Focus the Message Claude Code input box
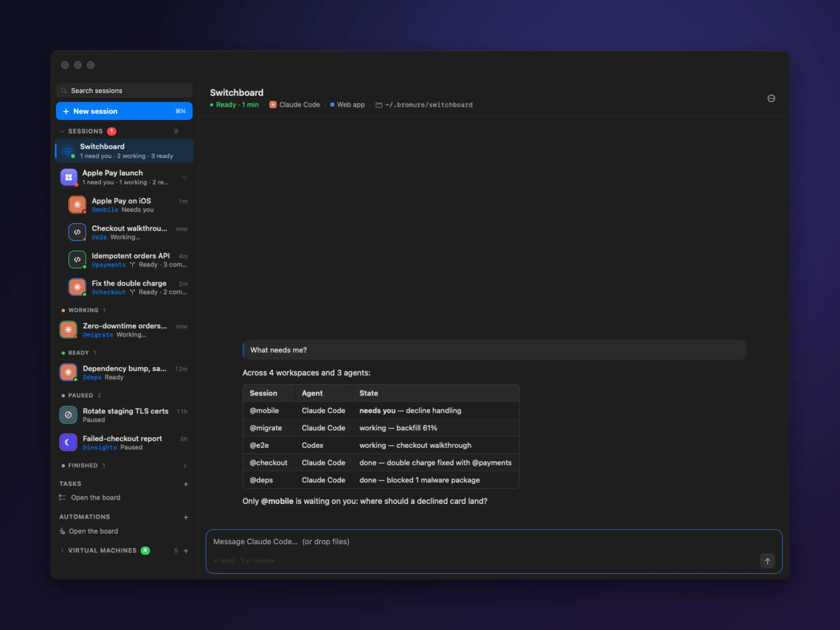The image size is (840, 630). click(494, 551)
